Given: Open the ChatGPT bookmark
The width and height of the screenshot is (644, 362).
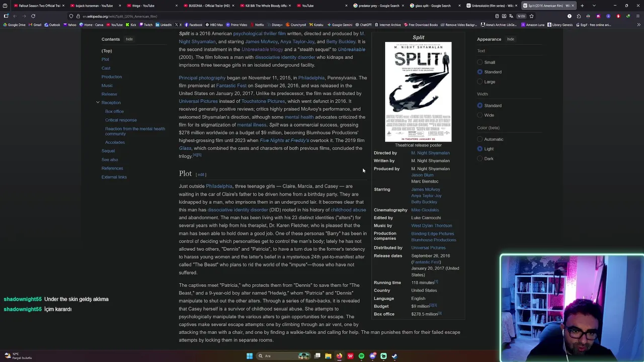Looking at the screenshot, I should [363, 25].
